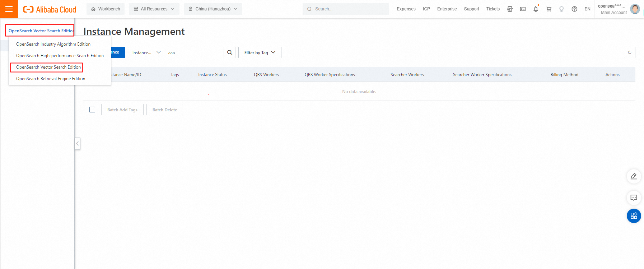Click the No data available message
This screenshot has width=644, height=269.
tap(359, 92)
